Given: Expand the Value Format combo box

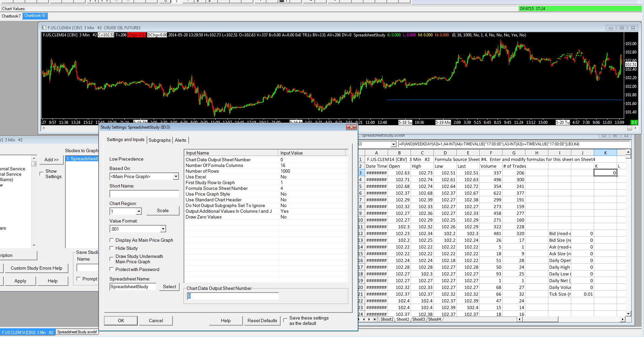Looking at the screenshot, I should 163,229.
